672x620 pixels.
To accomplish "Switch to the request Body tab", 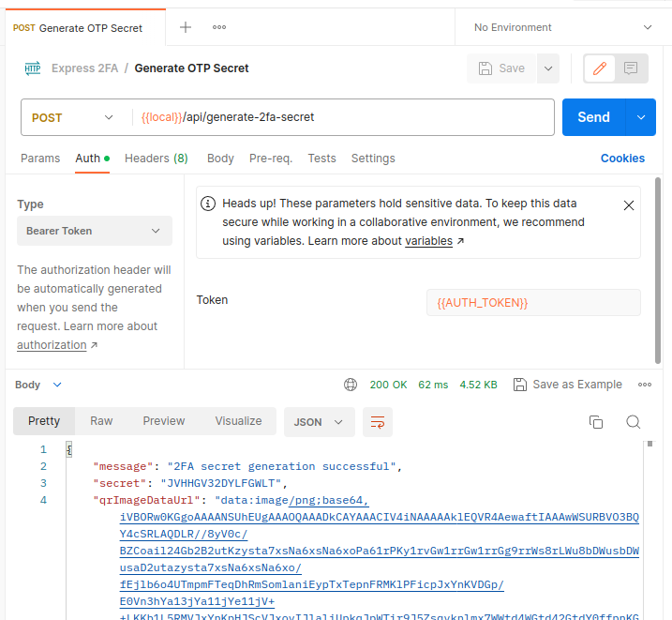I will pyautogui.click(x=220, y=159).
